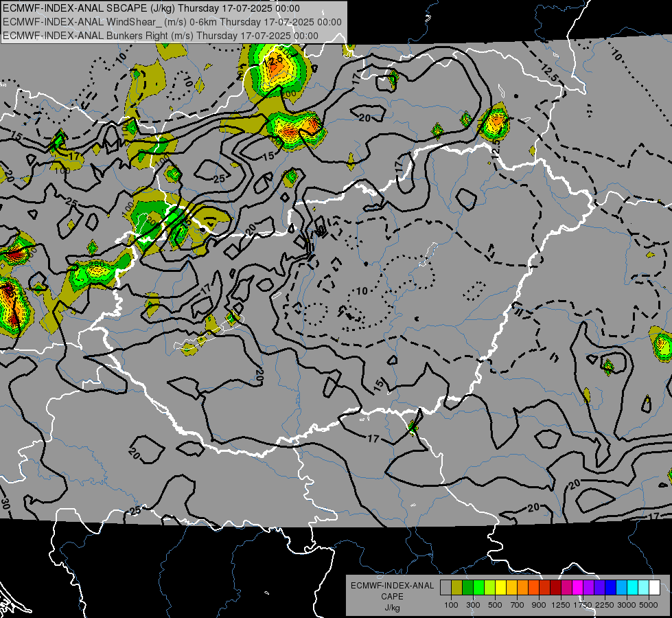Click the 1250 legend value
Image resolution: width=672 pixels, height=618 pixels.
(561, 605)
